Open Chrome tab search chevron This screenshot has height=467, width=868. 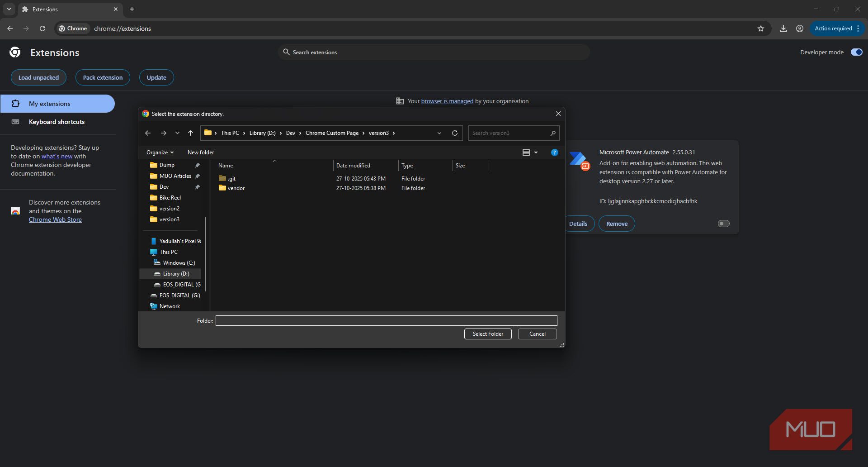[9, 9]
